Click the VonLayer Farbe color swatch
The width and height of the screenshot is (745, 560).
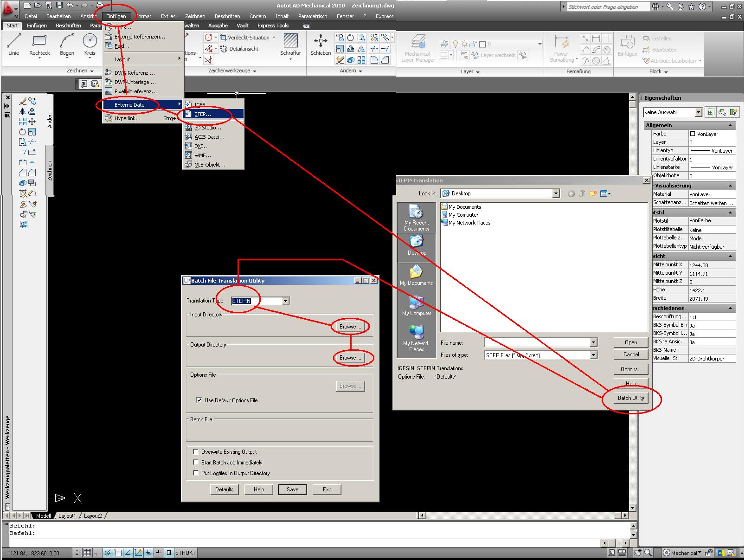[x=693, y=134]
